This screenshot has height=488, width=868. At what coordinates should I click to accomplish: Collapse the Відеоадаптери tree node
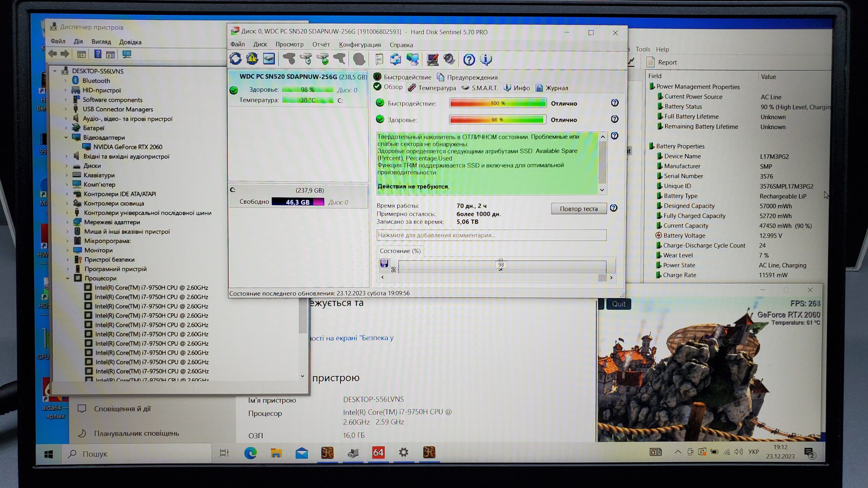point(66,138)
